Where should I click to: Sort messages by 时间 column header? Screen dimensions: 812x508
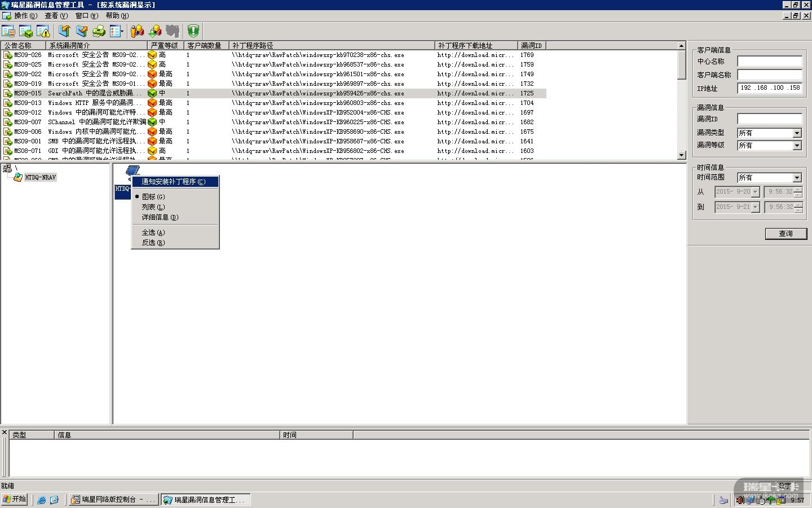316,435
